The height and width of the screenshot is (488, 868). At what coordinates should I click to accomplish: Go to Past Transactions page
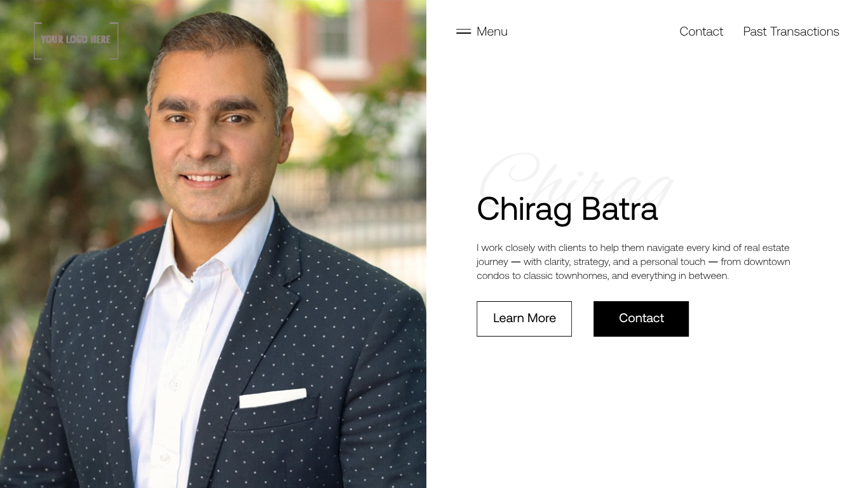click(791, 32)
